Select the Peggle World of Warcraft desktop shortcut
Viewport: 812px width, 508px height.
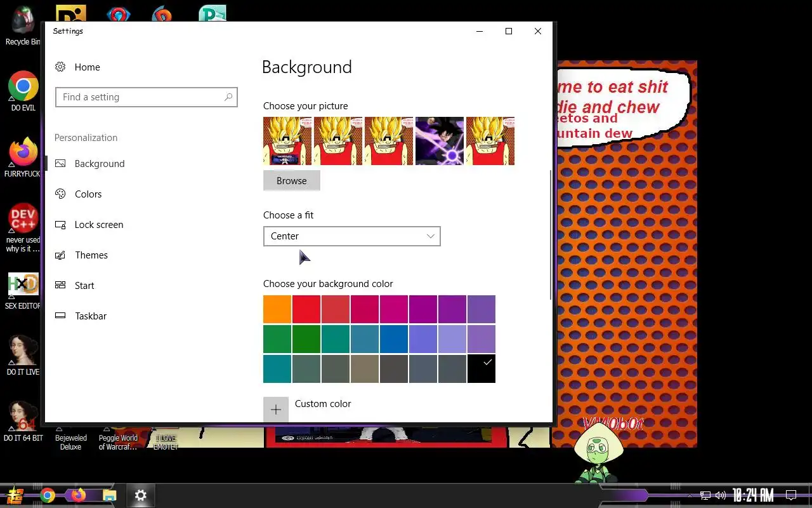pos(118,438)
